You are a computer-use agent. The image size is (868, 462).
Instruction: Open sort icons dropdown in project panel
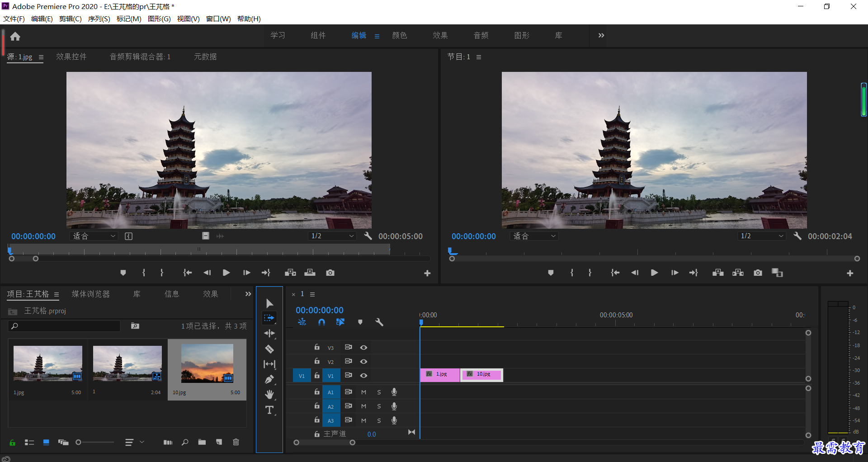point(134,443)
